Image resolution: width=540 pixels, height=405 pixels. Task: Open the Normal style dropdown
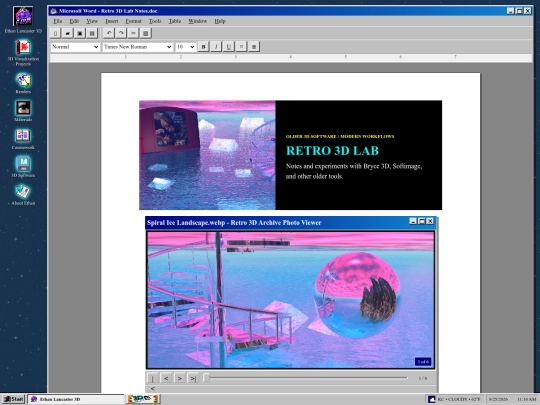[75, 47]
